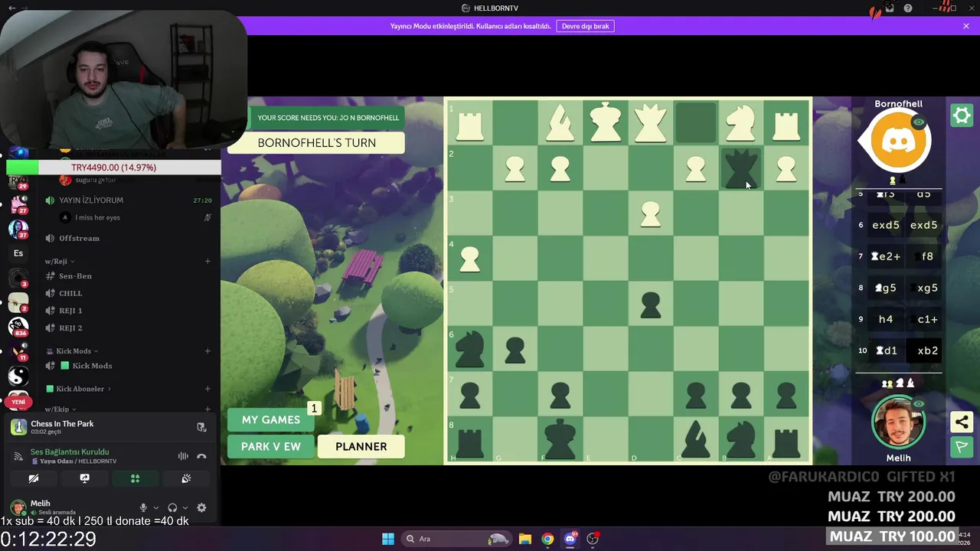Select the black knight on h6

pos(469,350)
